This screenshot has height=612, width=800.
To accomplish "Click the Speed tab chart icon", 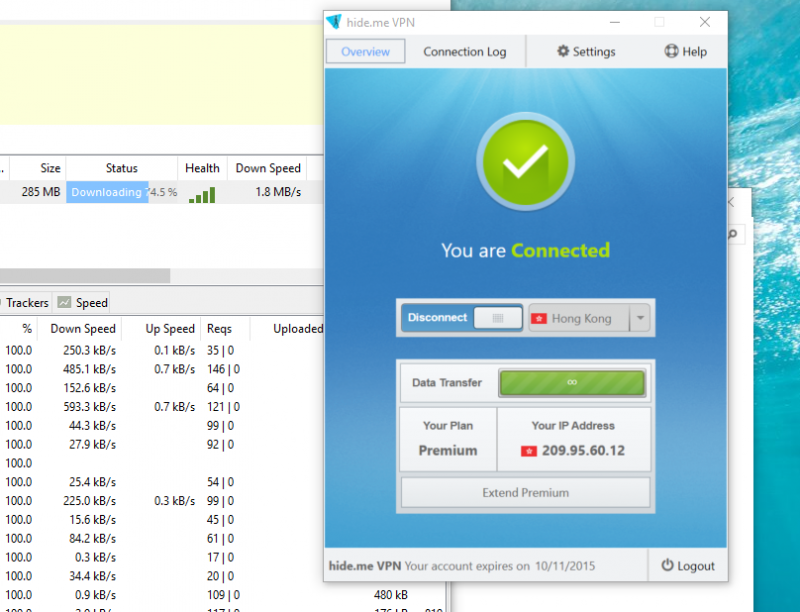I will click(x=64, y=302).
